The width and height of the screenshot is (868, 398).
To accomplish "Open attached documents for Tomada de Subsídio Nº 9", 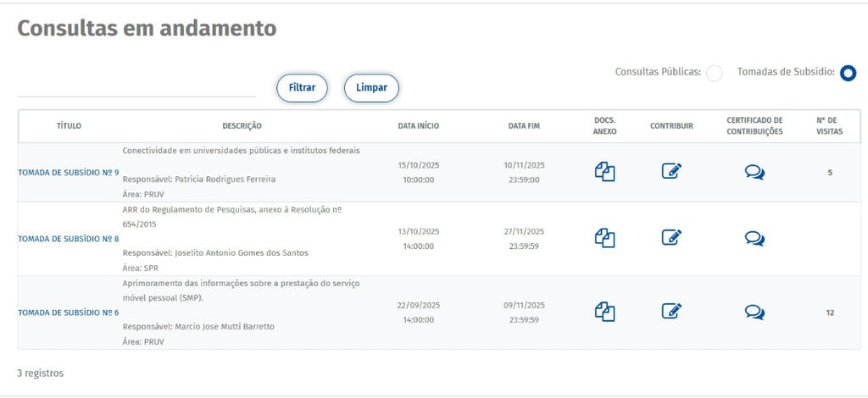I will click(604, 172).
